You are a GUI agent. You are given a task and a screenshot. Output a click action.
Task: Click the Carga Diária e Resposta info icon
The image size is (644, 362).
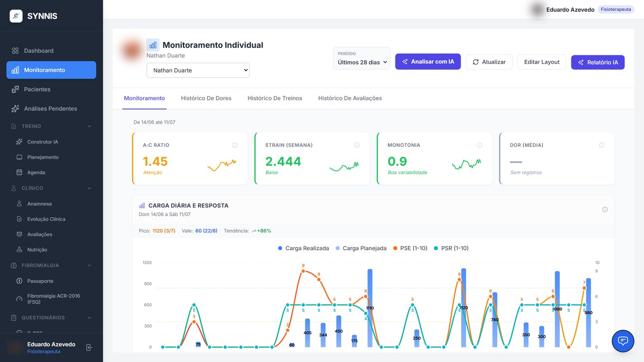click(x=605, y=210)
